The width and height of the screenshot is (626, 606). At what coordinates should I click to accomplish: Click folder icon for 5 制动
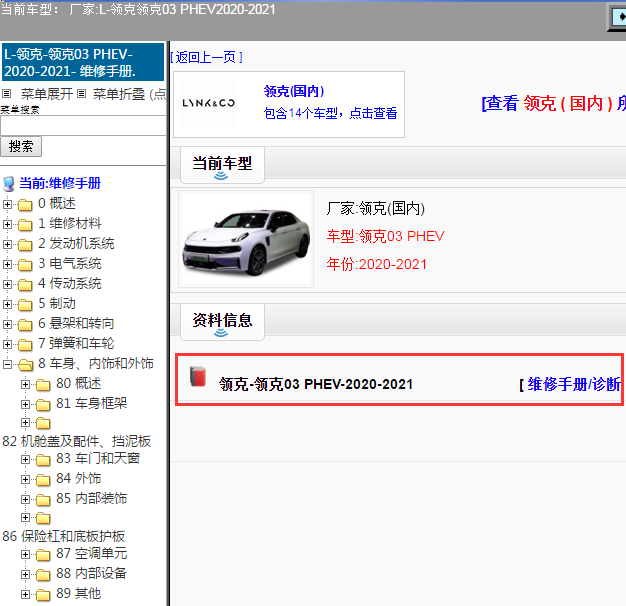point(25,305)
